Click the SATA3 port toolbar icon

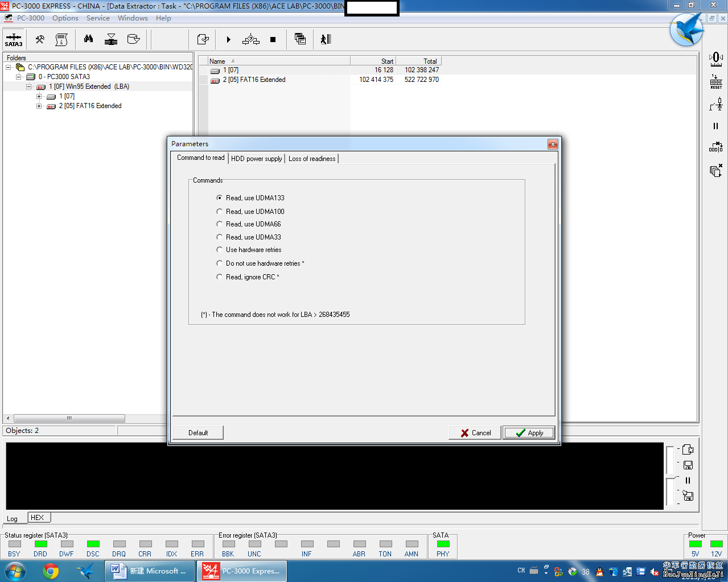[14, 39]
